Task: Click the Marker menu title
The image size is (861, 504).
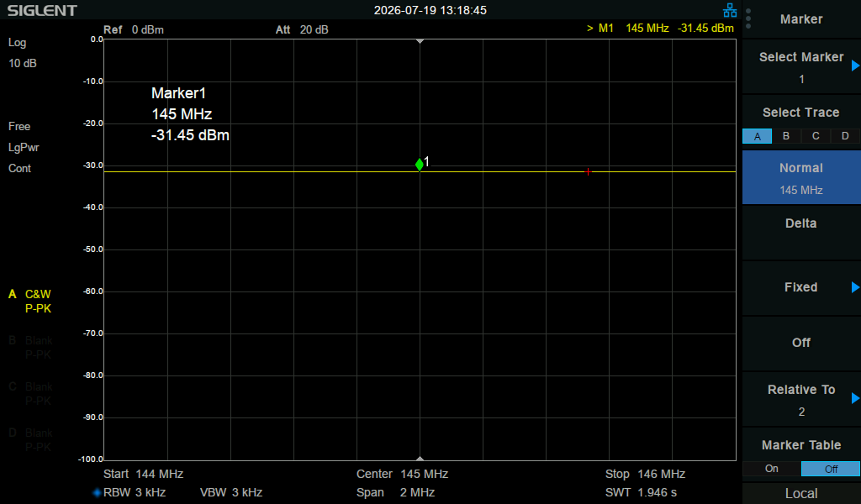Action: pos(801,19)
